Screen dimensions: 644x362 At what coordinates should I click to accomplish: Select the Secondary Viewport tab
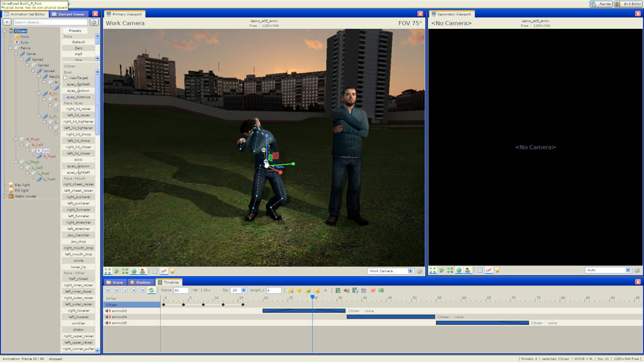pyautogui.click(x=451, y=14)
